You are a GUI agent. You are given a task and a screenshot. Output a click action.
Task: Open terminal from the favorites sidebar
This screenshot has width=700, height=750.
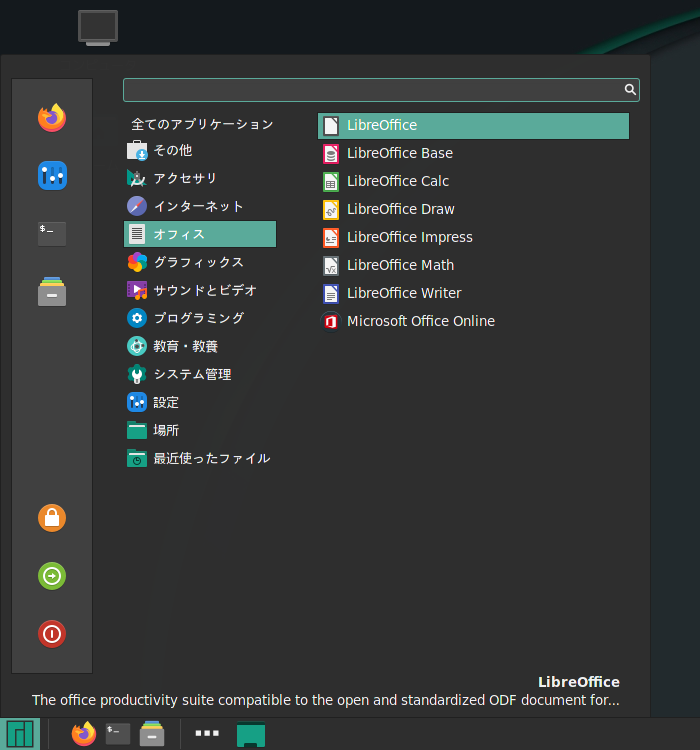coord(52,233)
